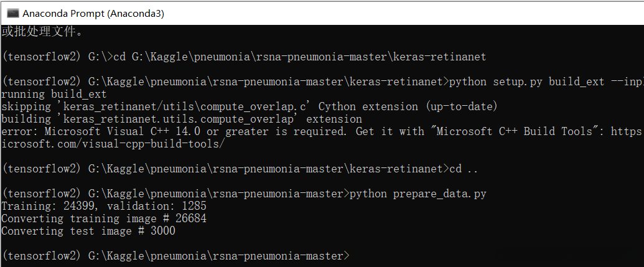This screenshot has height=267, width=644.
Task: Click the "Converting test image # 3000" line
Action: [x=88, y=231]
